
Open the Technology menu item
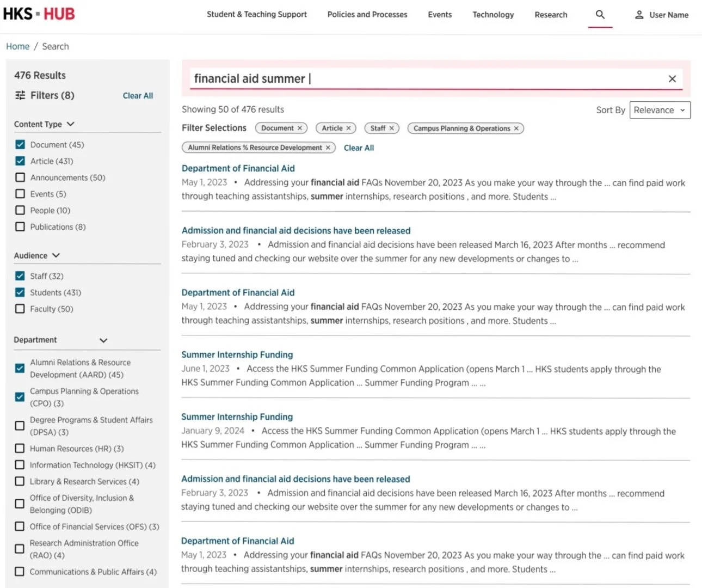point(493,15)
